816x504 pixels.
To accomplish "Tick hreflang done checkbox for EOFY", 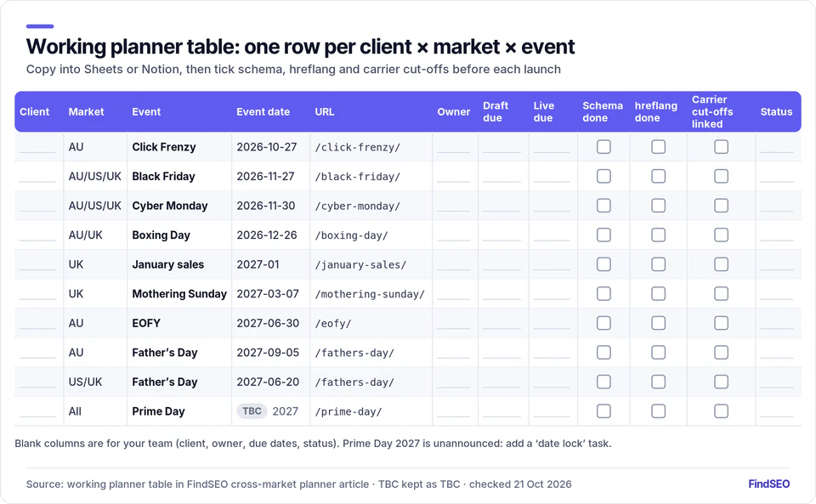I will (658, 323).
